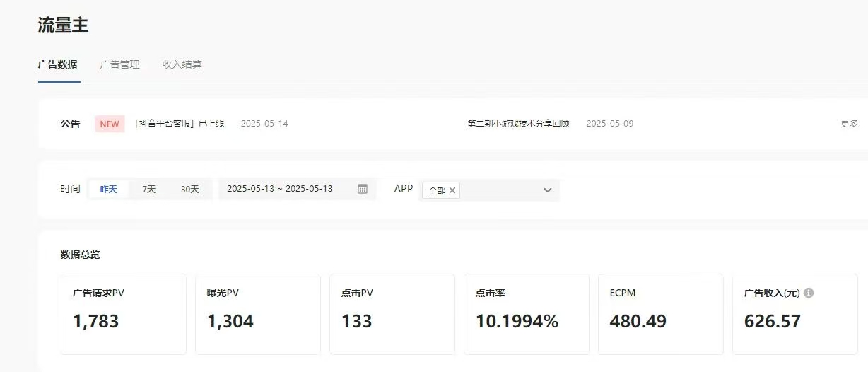Click the 公告 label
The height and width of the screenshot is (372, 868).
(71, 124)
